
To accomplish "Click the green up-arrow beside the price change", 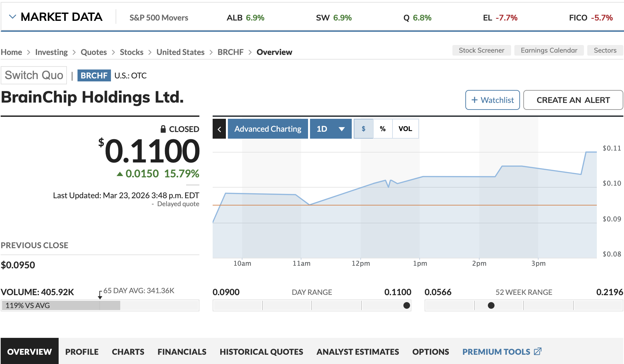I will click(121, 173).
